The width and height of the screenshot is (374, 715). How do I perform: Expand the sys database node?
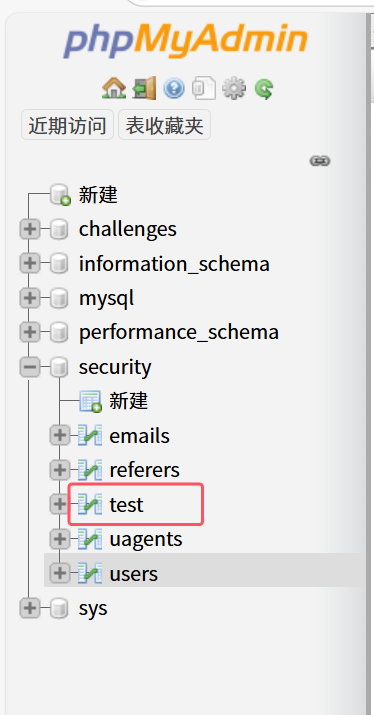tap(30, 608)
